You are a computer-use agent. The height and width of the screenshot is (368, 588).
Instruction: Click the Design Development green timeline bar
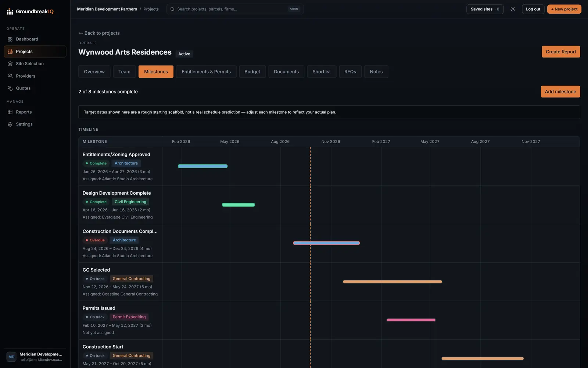pyautogui.click(x=238, y=205)
